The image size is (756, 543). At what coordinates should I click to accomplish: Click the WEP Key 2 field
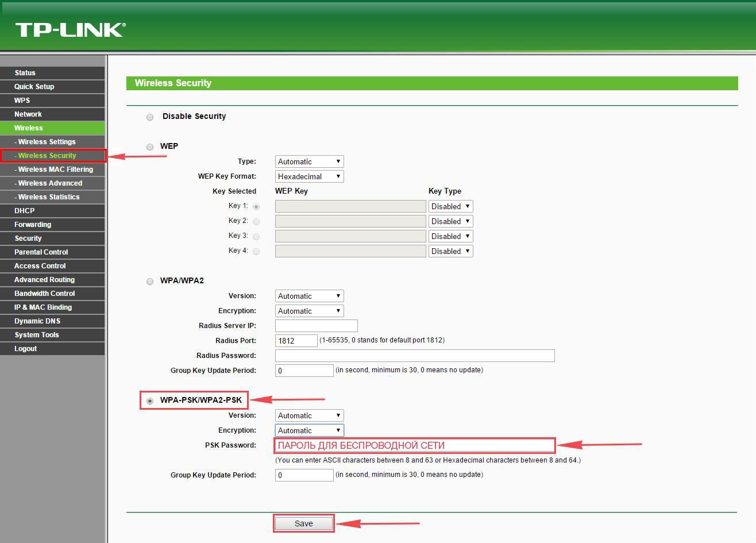pos(350,221)
